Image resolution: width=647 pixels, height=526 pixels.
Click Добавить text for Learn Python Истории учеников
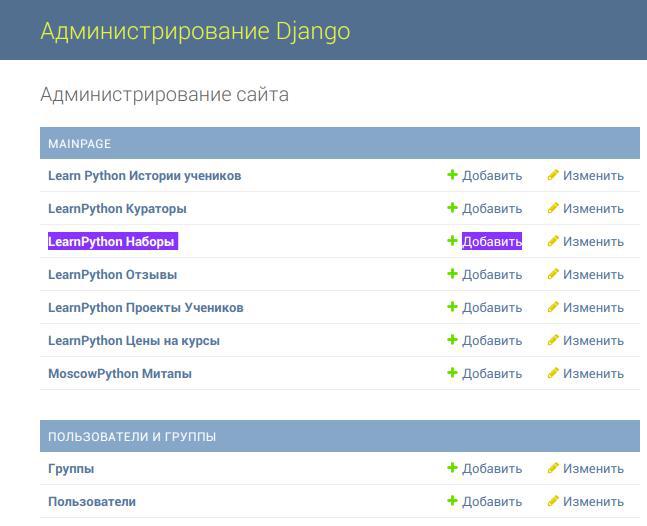492,176
